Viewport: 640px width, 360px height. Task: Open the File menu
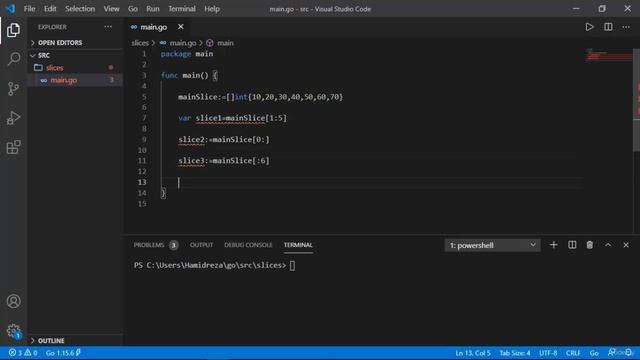[29, 9]
